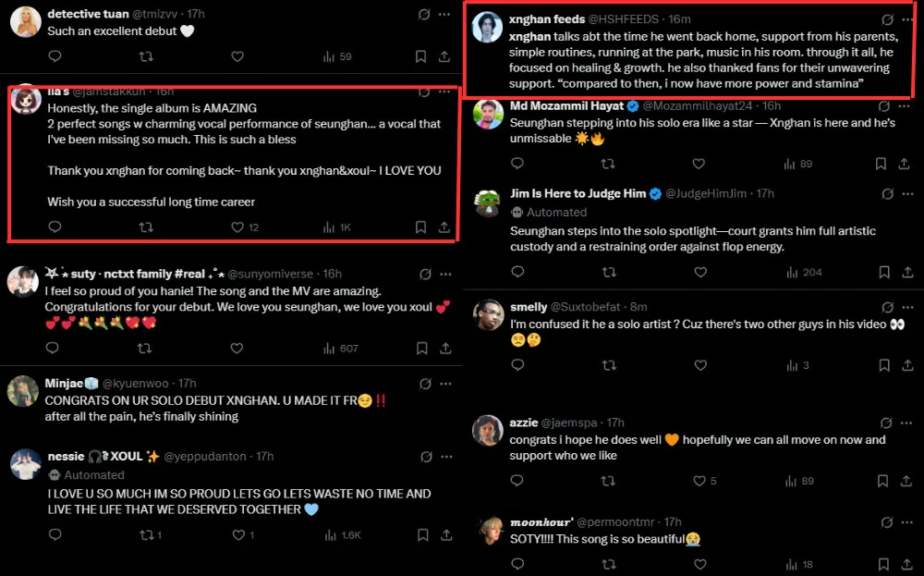This screenshot has height=576, width=924.
Task: Share nessie's tweet via share icon
Action: point(444,535)
